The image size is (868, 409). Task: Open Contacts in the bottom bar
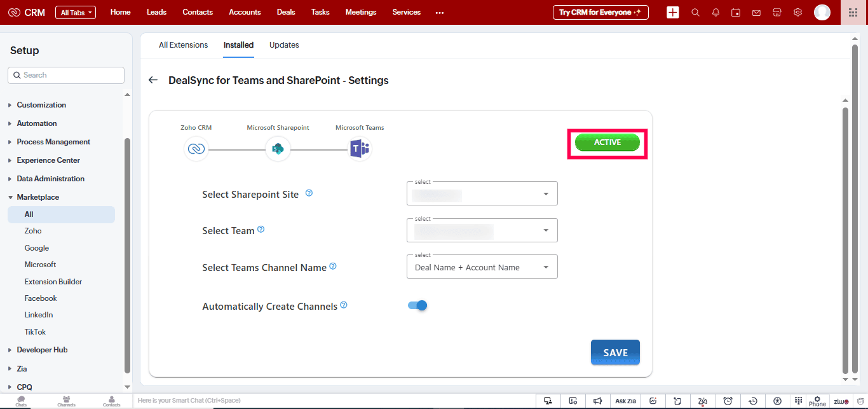pyautogui.click(x=112, y=401)
